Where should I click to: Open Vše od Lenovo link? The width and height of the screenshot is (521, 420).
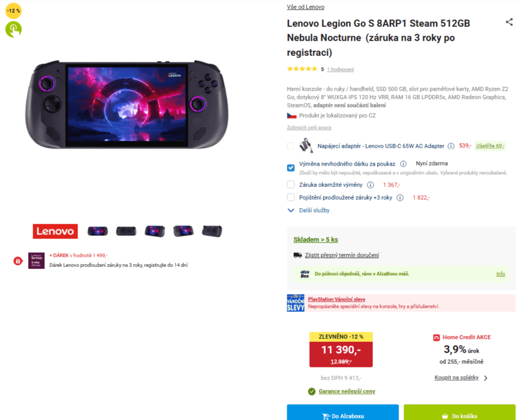(x=306, y=7)
